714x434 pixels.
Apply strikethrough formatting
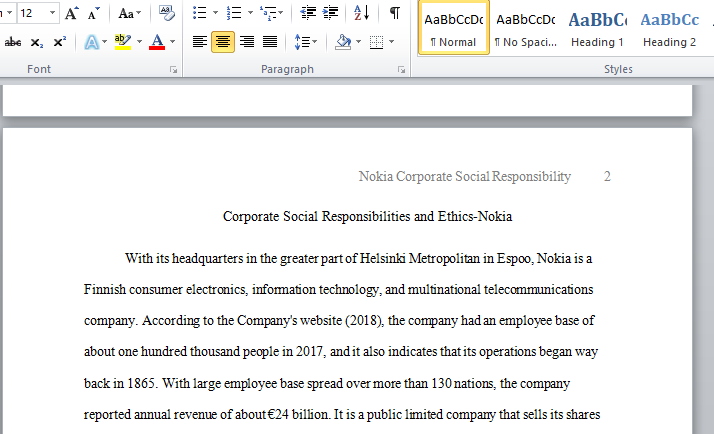click(x=13, y=42)
